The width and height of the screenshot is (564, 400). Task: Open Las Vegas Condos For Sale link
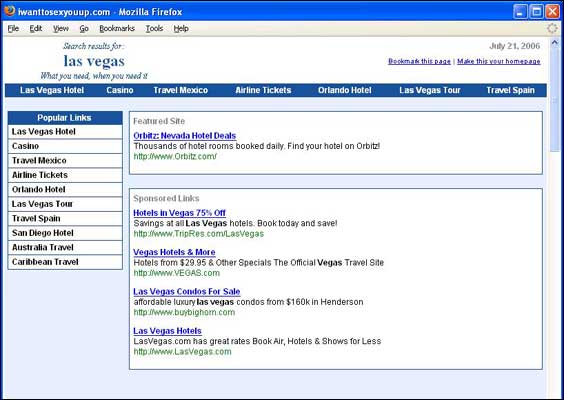[x=187, y=291]
